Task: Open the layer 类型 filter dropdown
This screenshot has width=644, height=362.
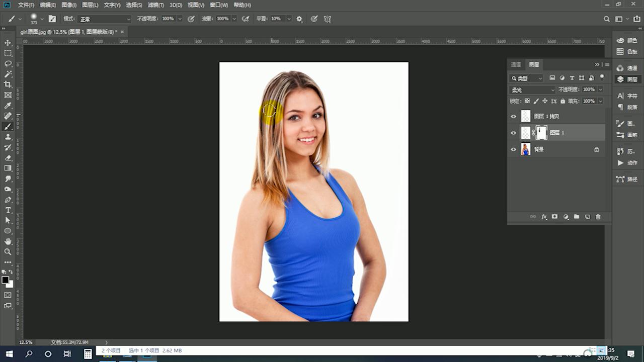Action: 526,78
